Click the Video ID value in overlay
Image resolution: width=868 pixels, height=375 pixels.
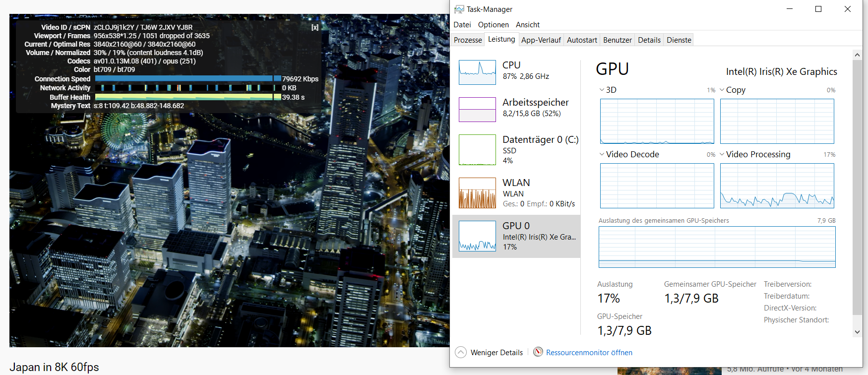pyautogui.click(x=143, y=27)
